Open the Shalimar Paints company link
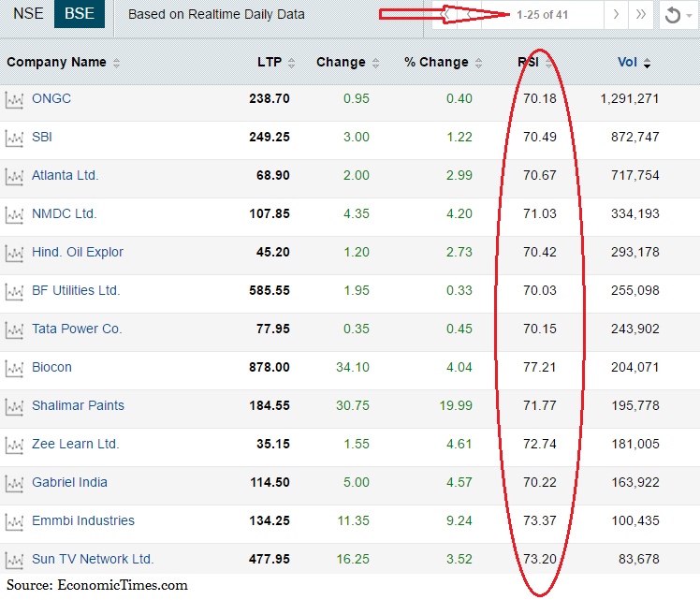This screenshot has width=700, height=600. pyautogui.click(x=78, y=405)
